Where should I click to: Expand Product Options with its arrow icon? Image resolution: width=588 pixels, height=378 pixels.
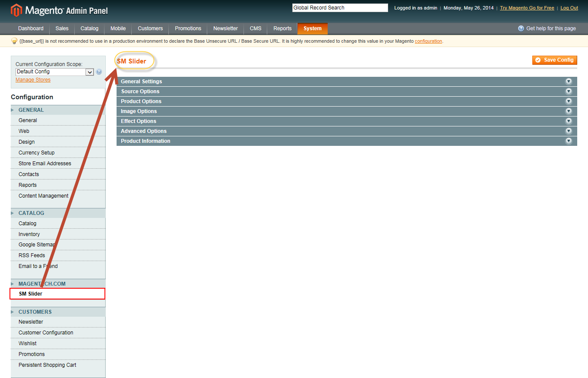[x=569, y=101]
